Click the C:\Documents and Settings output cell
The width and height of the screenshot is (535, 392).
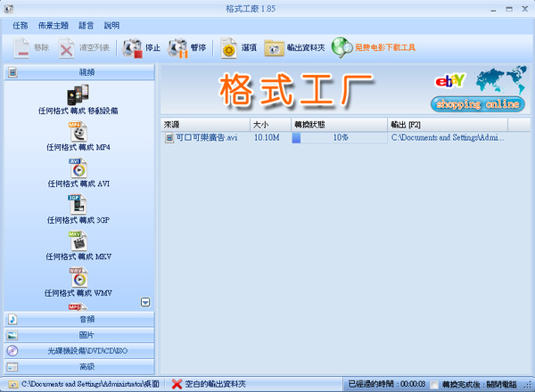tap(448, 138)
